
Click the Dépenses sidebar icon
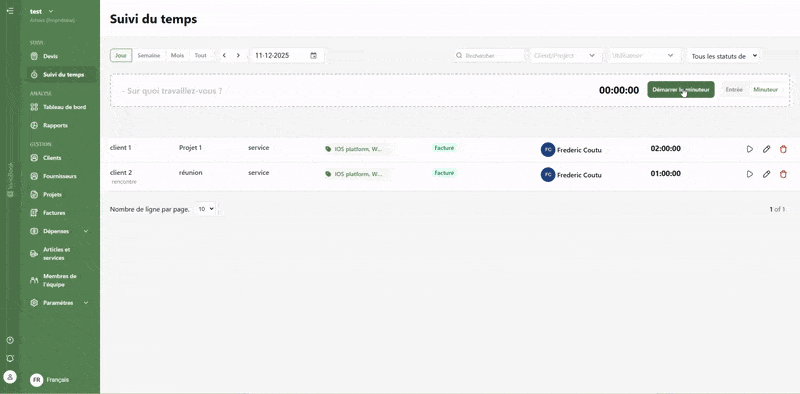(x=34, y=231)
